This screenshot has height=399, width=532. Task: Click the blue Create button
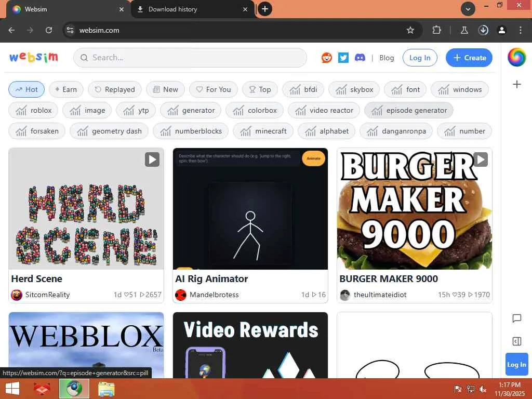tap(469, 58)
